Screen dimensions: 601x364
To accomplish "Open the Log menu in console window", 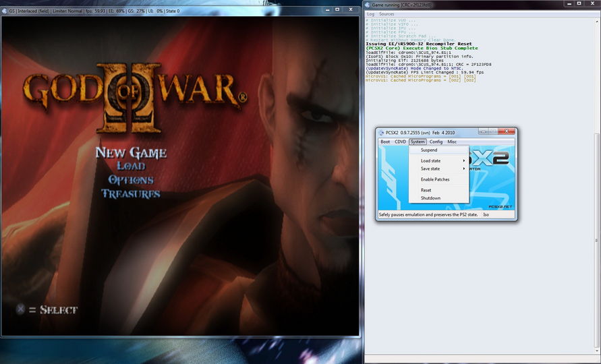I will coord(370,14).
